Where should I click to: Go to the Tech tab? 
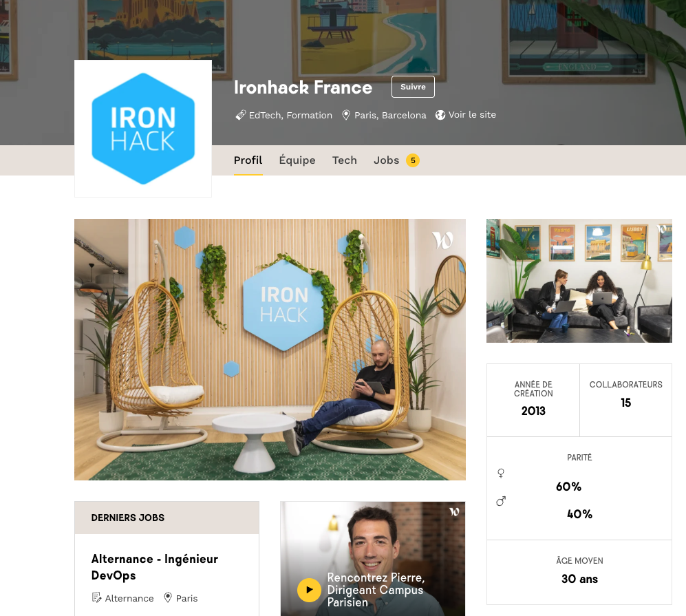(x=344, y=160)
